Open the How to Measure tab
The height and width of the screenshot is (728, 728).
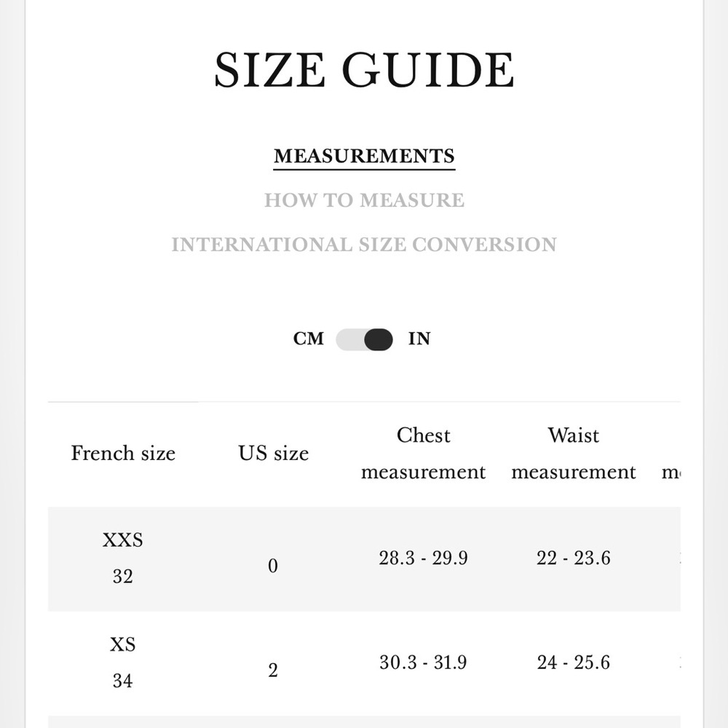coord(364,200)
